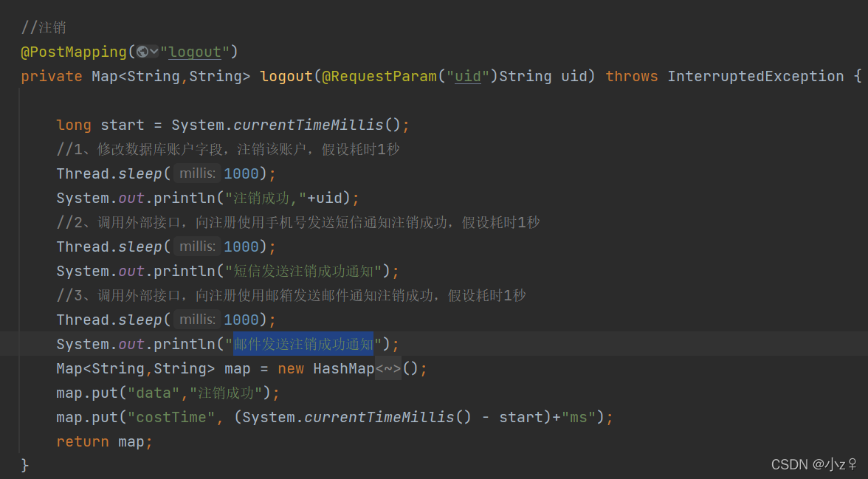This screenshot has height=479, width=868.
Task: Click the //注销 comment line
Action: [44, 28]
